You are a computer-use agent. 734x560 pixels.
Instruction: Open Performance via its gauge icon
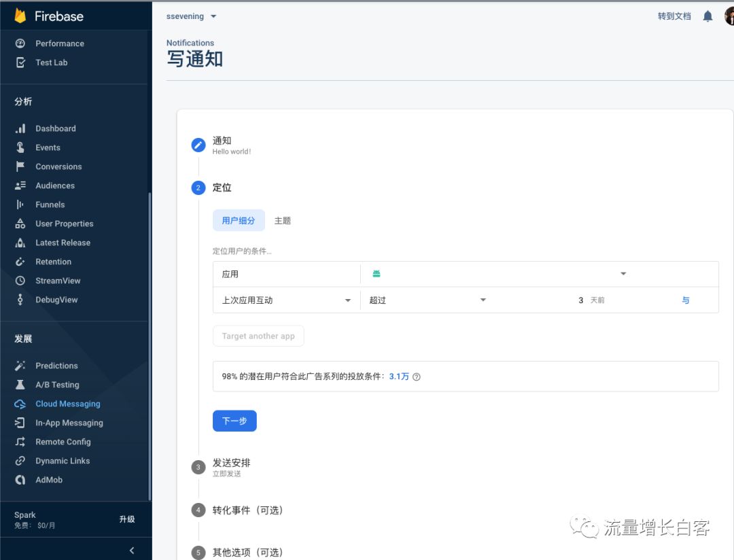pos(20,43)
